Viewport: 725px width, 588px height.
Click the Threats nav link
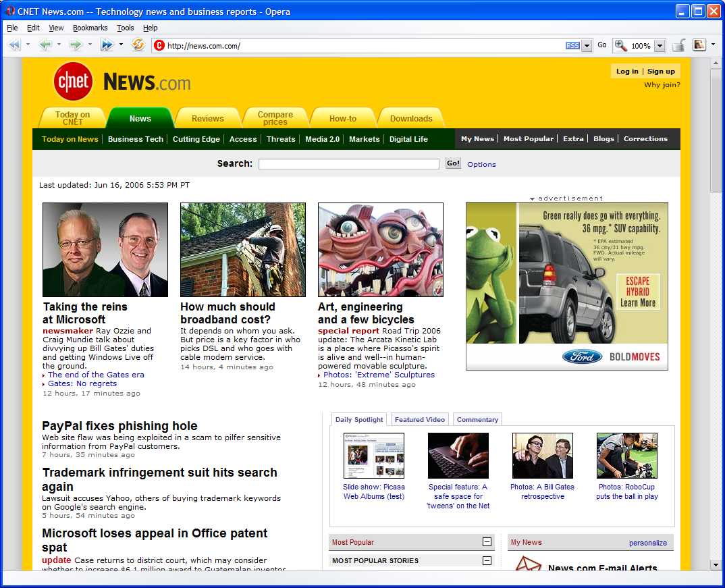[x=281, y=138]
